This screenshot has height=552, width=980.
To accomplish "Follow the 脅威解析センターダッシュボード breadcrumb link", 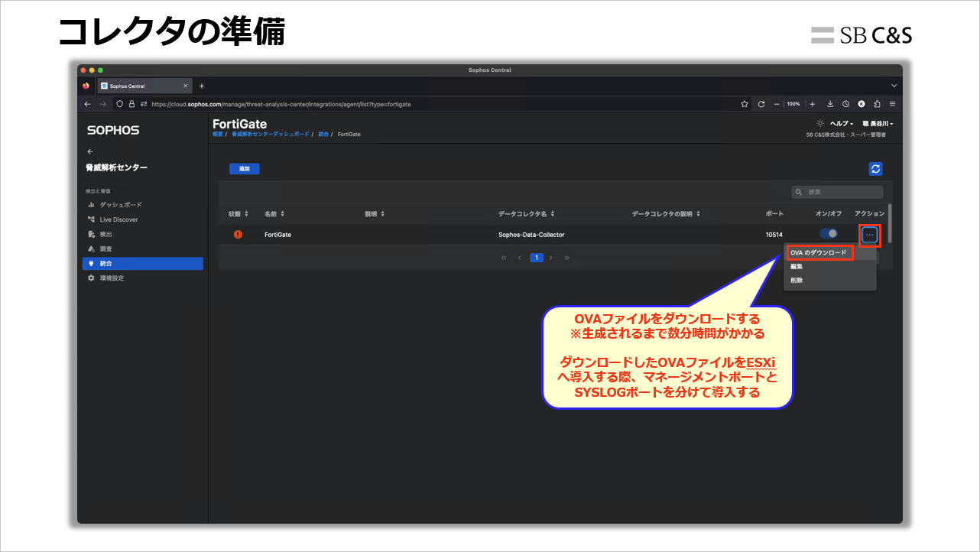I will pos(271,134).
